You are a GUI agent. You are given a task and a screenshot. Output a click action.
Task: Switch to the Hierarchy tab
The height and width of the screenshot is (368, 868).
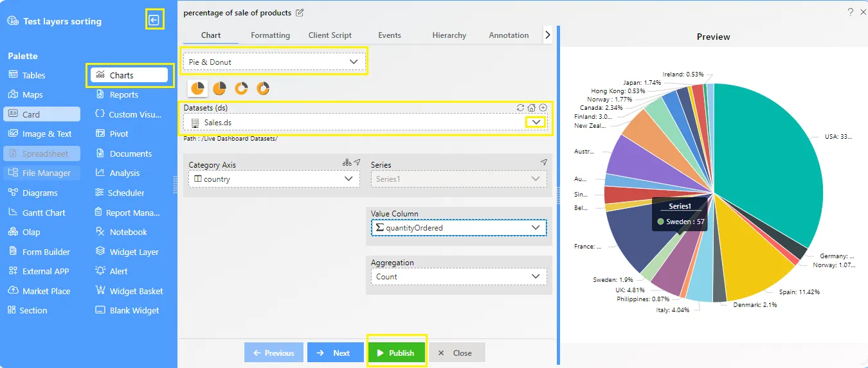[x=449, y=35]
